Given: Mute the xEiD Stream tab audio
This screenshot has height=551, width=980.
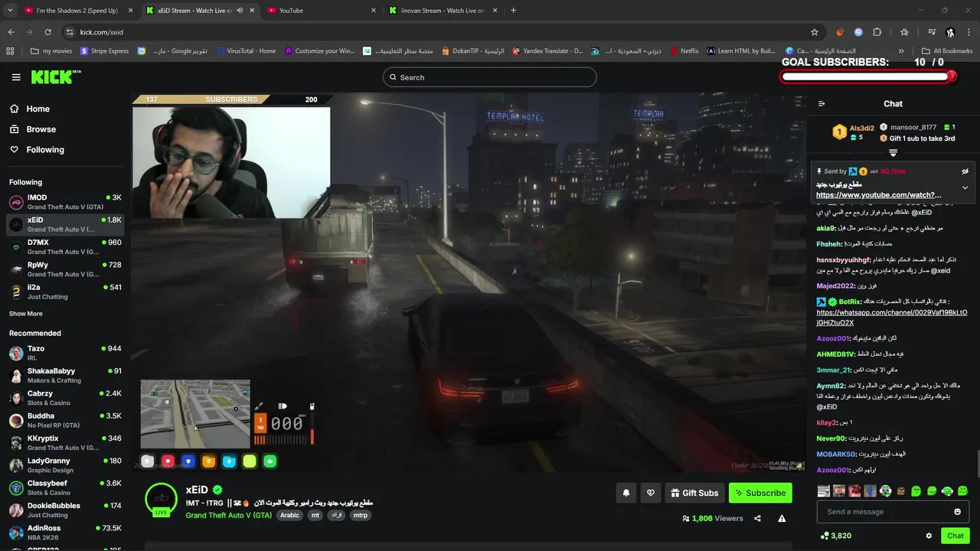Looking at the screenshot, I should (x=240, y=11).
